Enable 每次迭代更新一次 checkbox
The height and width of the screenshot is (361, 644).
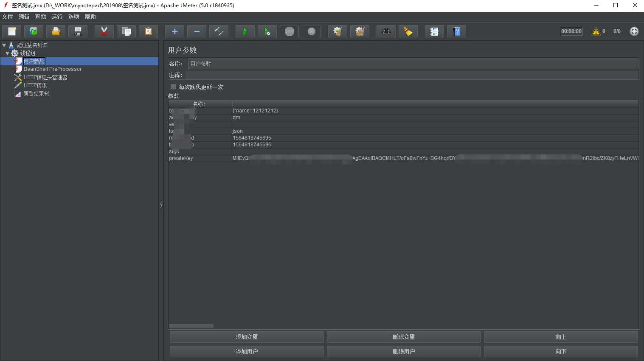[x=173, y=87]
